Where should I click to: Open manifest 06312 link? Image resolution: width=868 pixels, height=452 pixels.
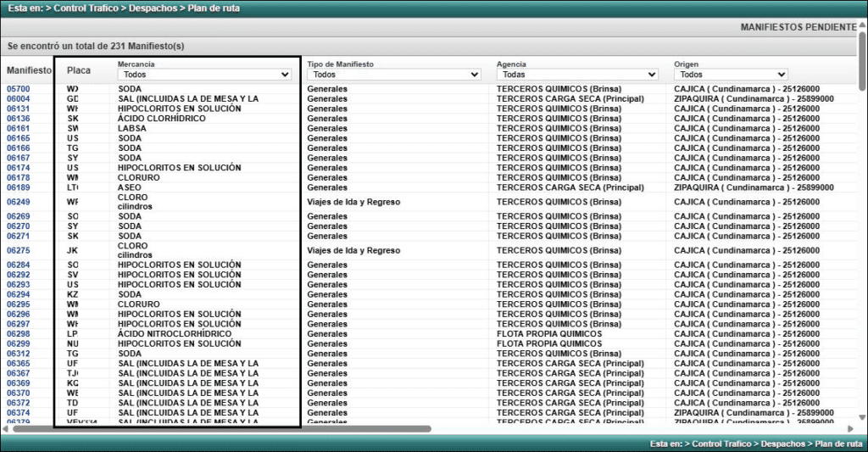click(x=19, y=354)
